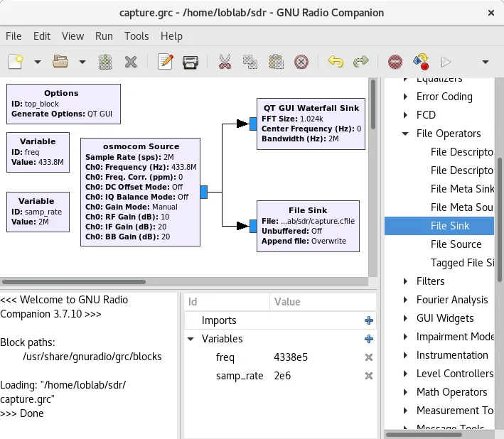
Task: Click the osmocom Source output port
Action: coord(204,192)
